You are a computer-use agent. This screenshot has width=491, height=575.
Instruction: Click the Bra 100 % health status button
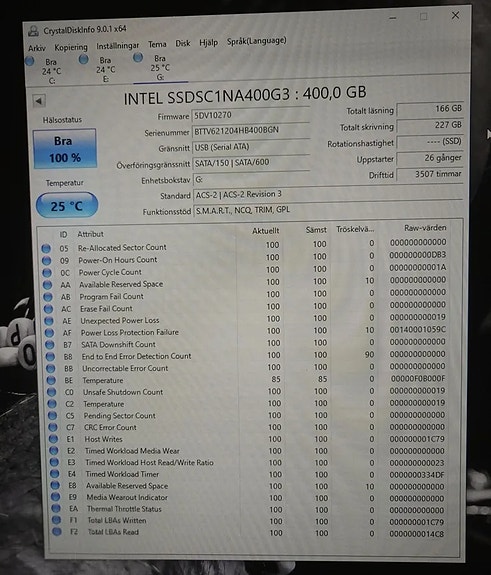pos(65,149)
